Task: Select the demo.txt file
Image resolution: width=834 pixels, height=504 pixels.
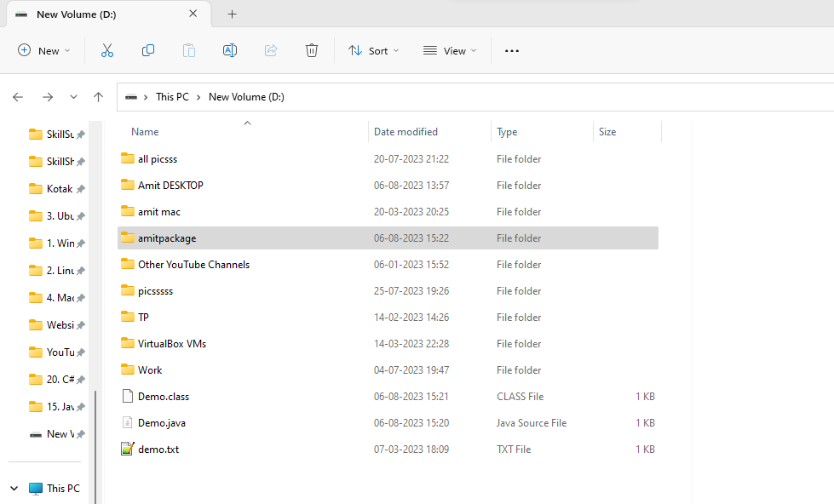Action: [158, 449]
